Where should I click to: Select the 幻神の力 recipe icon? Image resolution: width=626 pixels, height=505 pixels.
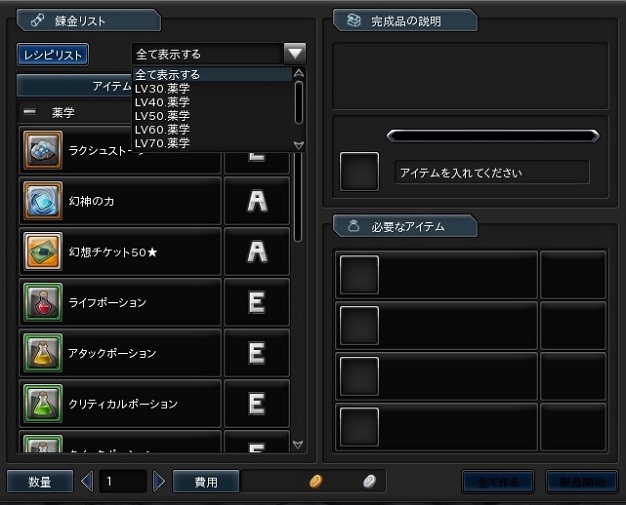42,201
